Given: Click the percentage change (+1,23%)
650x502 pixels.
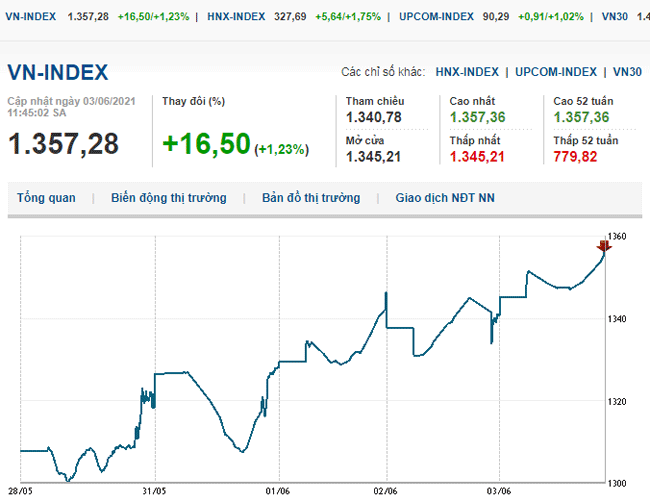Looking at the screenshot, I should coord(281,149).
